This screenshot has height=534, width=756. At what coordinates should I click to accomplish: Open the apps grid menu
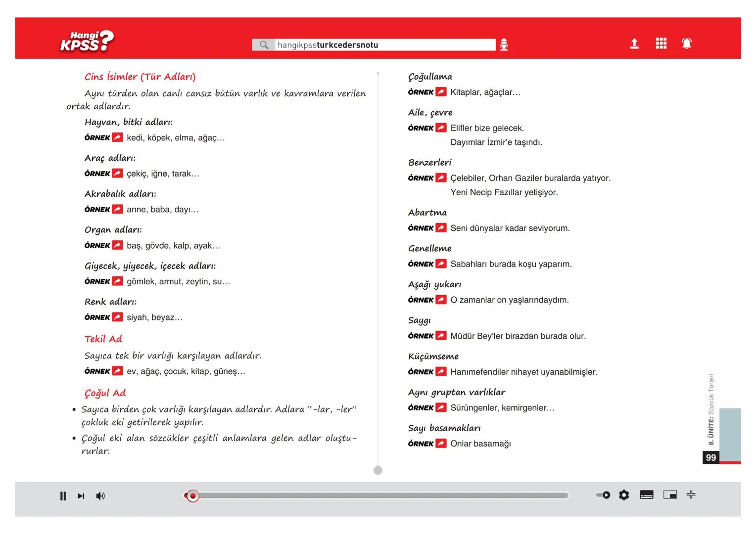661,44
